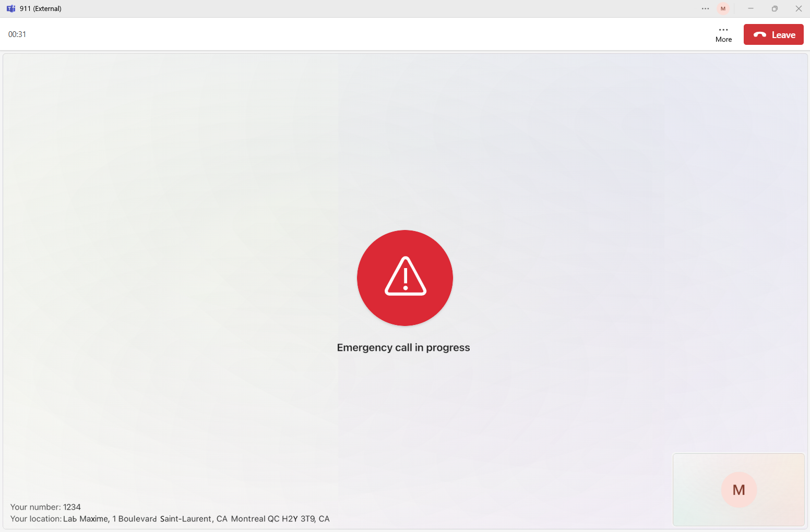Screen dimensions: 810x532
Task: Leave the emergency call
Action: tap(773, 34)
